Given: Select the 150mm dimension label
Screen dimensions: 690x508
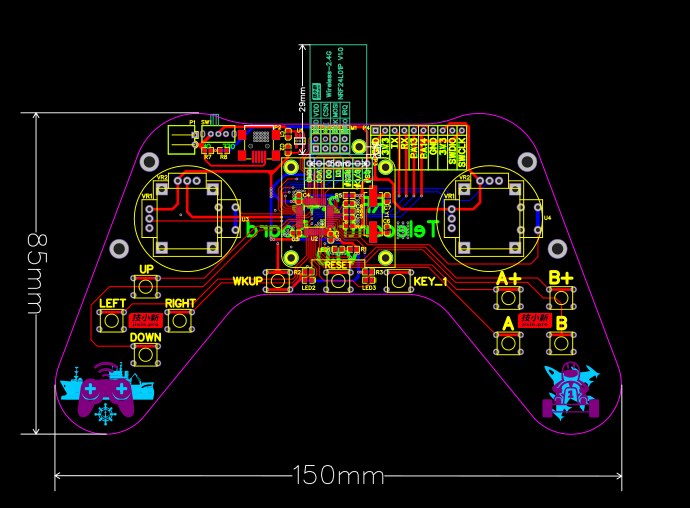Looking at the screenshot, I should [338, 475].
